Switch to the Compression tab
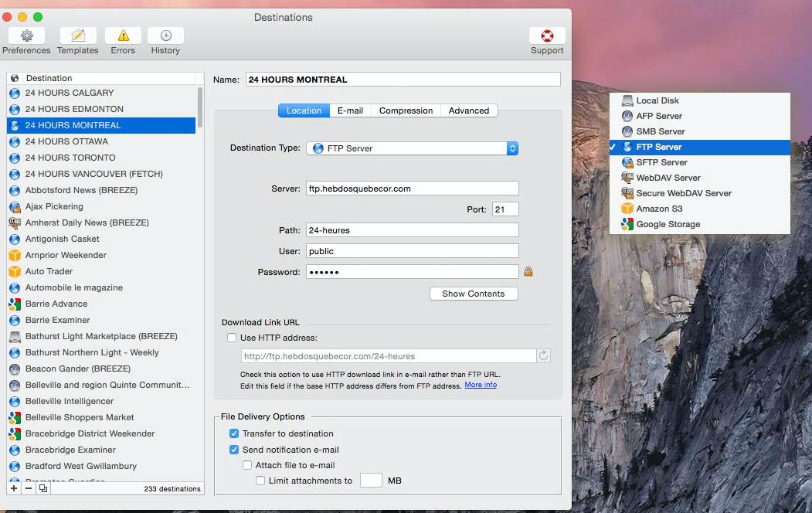Screen dimensions: 812x513 click(406, 110)
